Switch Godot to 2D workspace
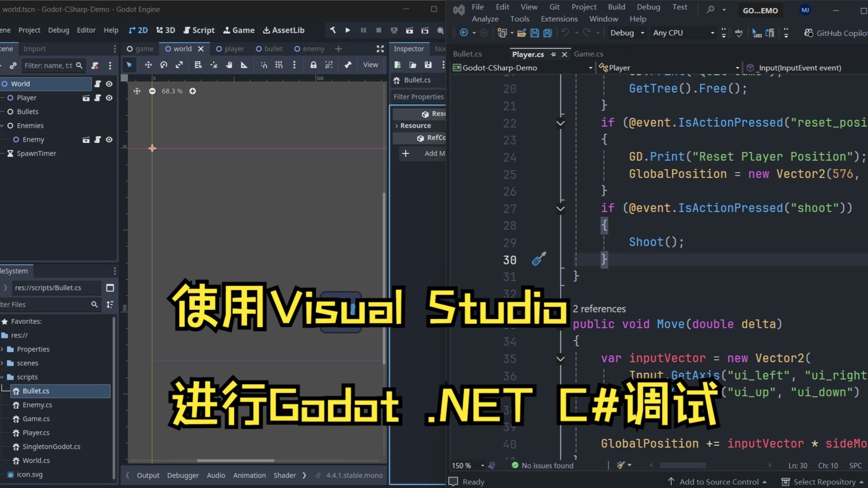The width and height of the screenshot is (868, 488). coord(138,30)
